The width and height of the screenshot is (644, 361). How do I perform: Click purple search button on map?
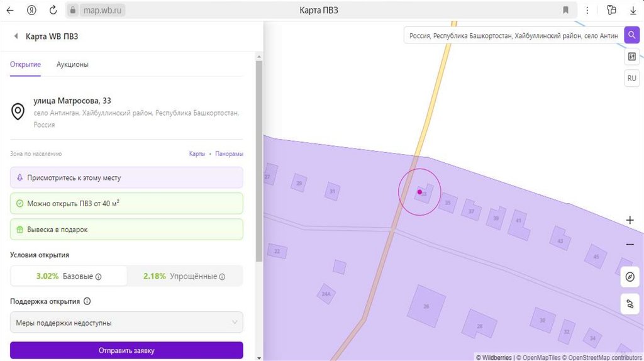point(631,35)
